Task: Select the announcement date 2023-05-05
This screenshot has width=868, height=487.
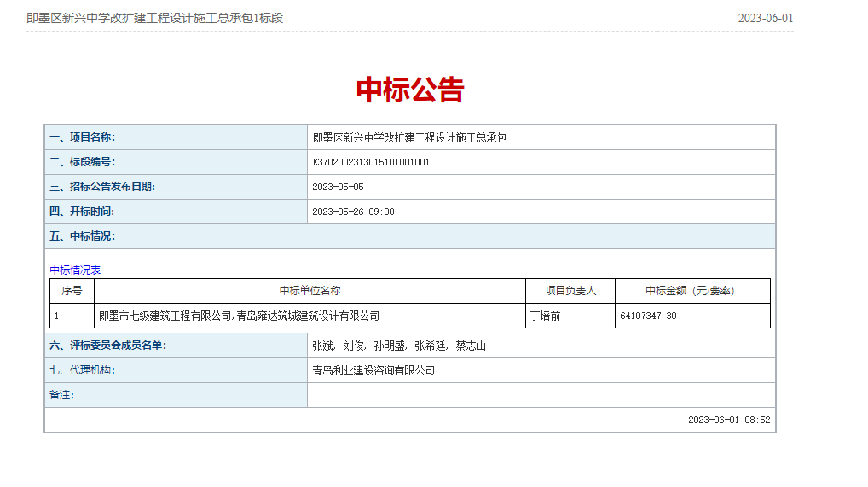Action: coord(338,187)
